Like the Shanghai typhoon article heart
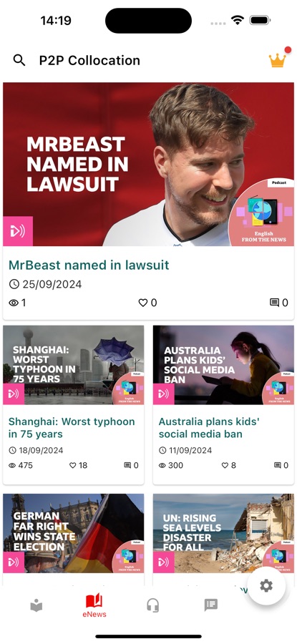This screenshot has width=297, height=644. pos(73,465)
